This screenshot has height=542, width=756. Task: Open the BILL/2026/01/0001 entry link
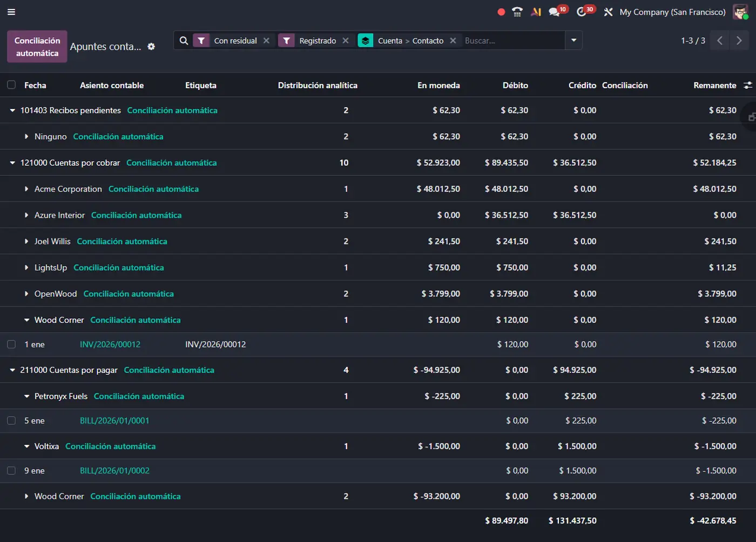click(x=114, y=420)
